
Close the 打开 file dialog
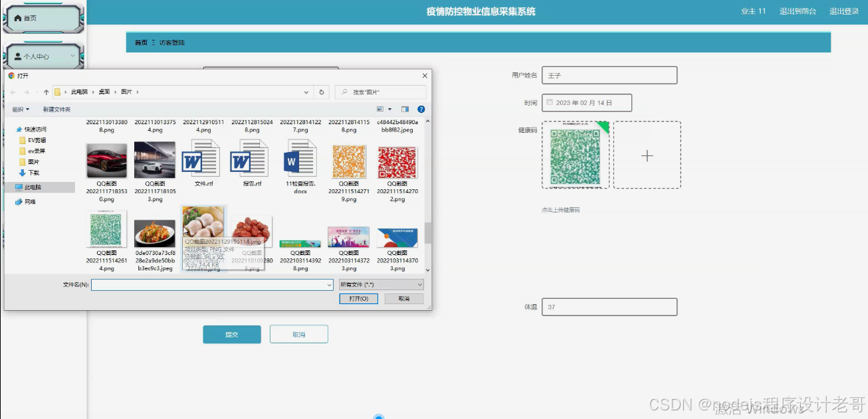(x=425, y=76)
